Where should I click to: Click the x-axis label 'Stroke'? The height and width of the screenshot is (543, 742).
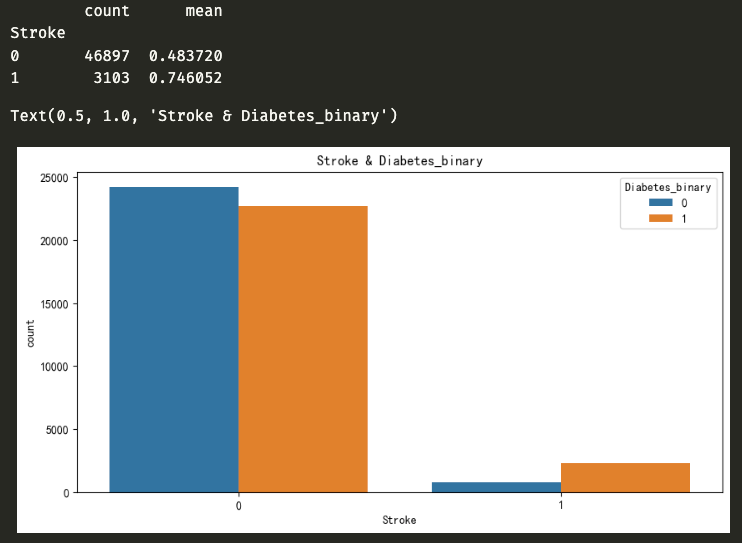click(x=399, y=520)
